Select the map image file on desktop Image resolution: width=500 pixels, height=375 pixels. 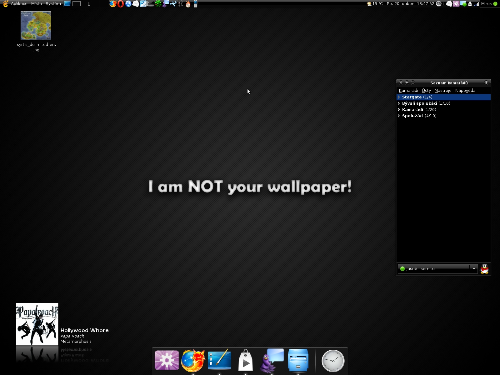click(36, 25)
